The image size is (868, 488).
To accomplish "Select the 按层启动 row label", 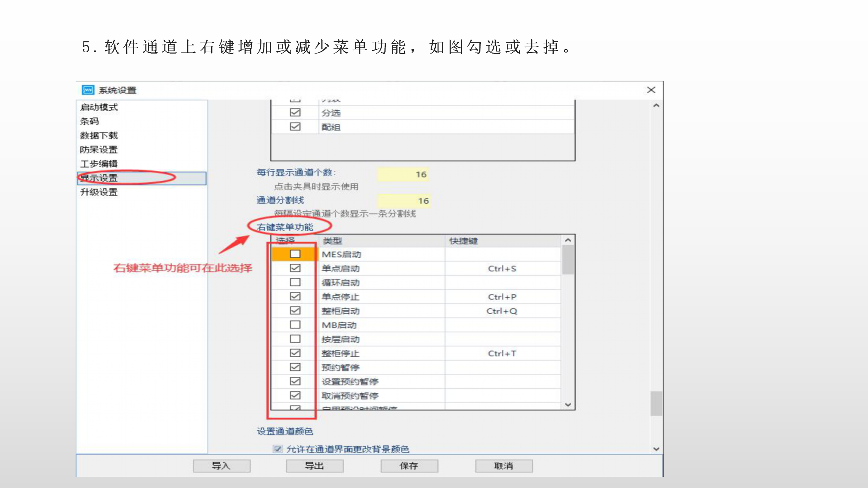I will pyautogui.click(x=341, y=340).
